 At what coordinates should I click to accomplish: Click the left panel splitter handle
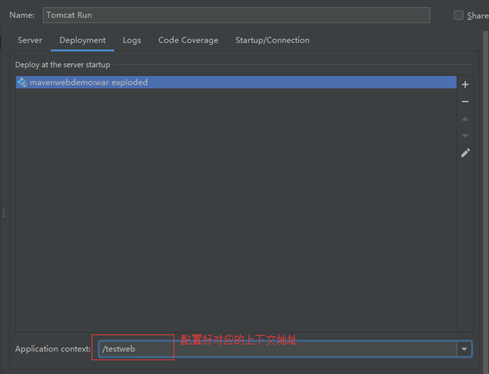pyautogui.click(x=3, y=212)
